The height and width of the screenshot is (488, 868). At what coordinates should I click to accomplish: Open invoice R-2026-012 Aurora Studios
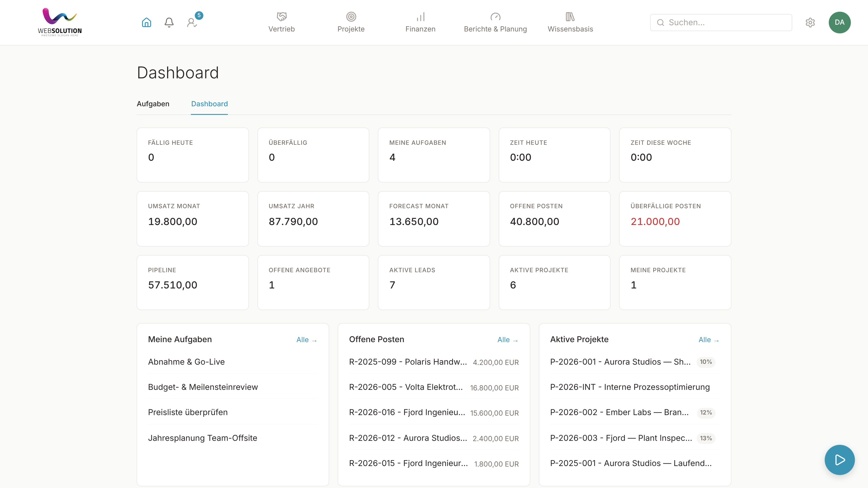coord(434,438)
